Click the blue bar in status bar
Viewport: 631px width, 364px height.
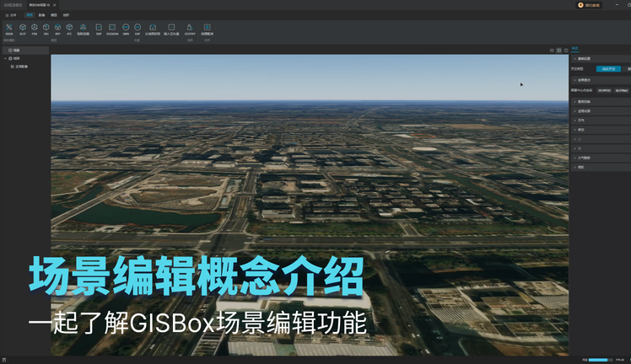point(600,360)
